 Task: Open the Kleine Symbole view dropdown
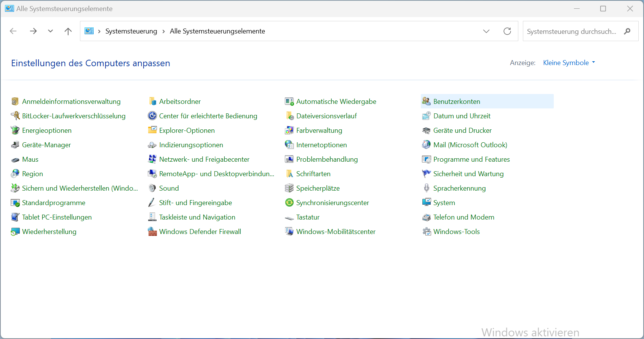569,63
